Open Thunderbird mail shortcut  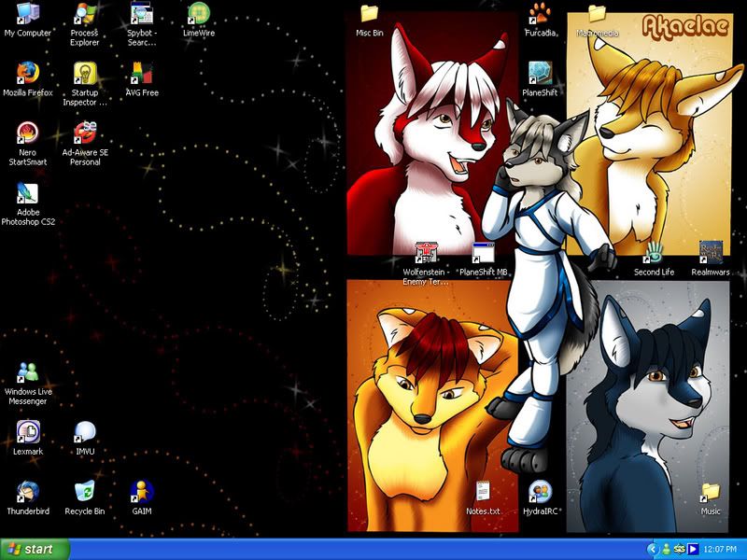tap(28, 498)
